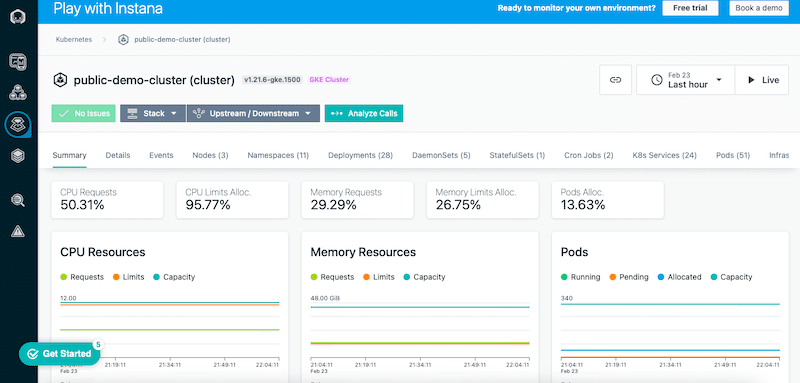This screenshot has height=383, width=800.
Task: Open the Infrastructure stack sidebar icon
Action: (x=18, y=156)
